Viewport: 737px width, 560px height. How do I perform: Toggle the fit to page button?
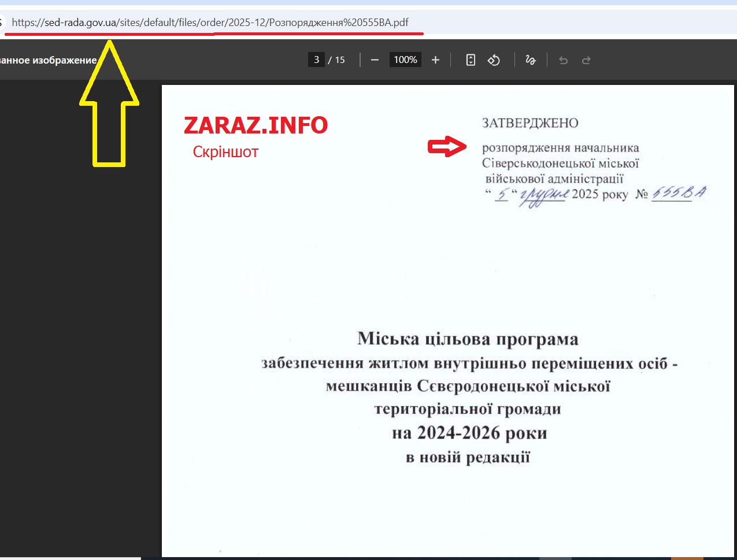pos(471,60)
